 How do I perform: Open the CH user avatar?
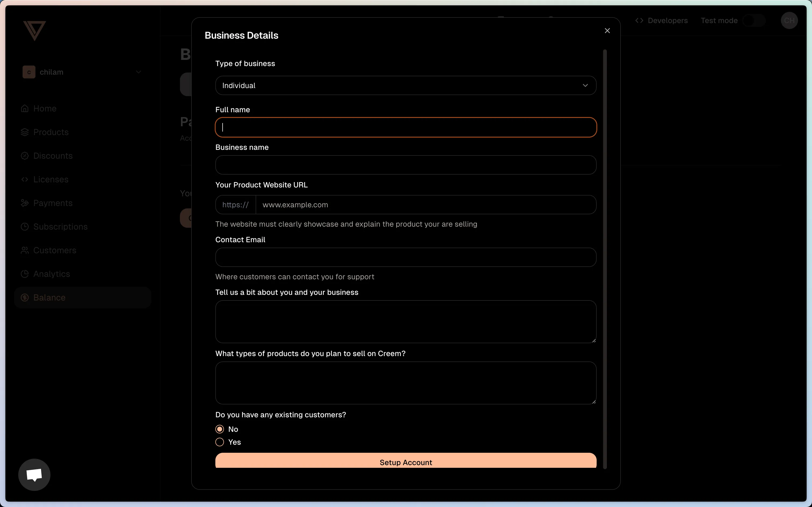coord(789,20)
